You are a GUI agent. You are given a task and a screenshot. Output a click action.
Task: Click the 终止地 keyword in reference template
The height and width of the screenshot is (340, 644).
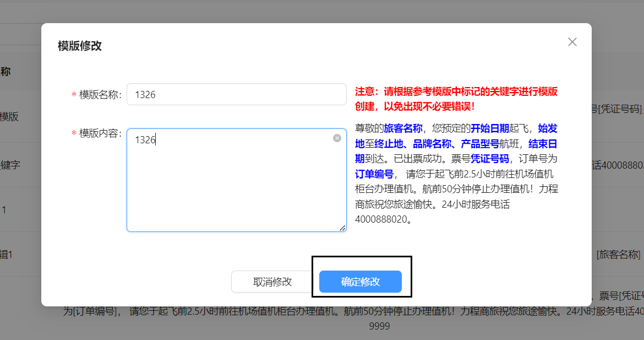390,144
